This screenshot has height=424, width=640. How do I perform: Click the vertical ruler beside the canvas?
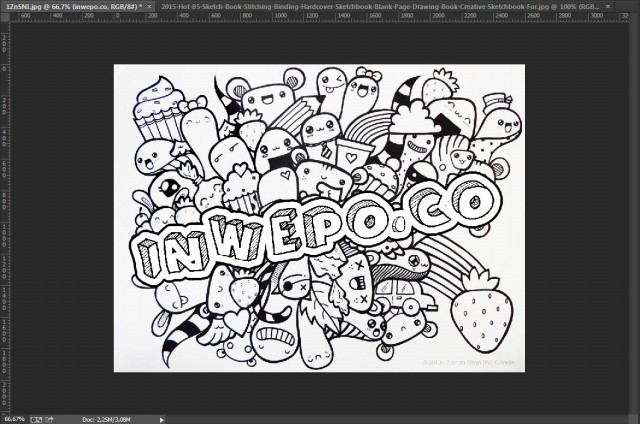click(4, 218)
